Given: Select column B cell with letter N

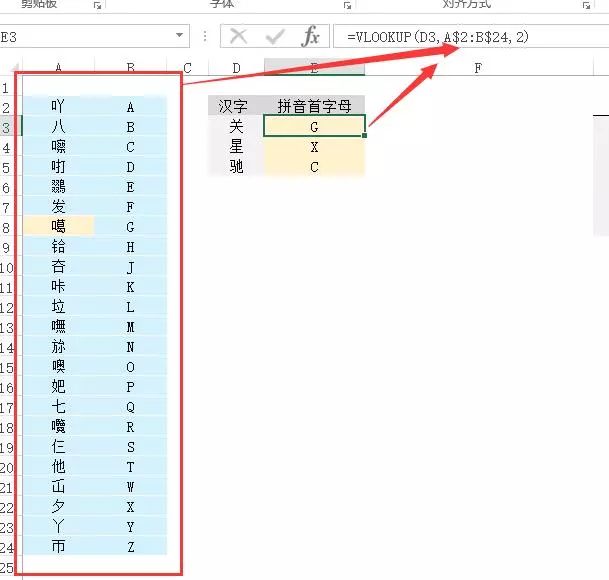Looking at the screenshot, I should pos(130,347).
